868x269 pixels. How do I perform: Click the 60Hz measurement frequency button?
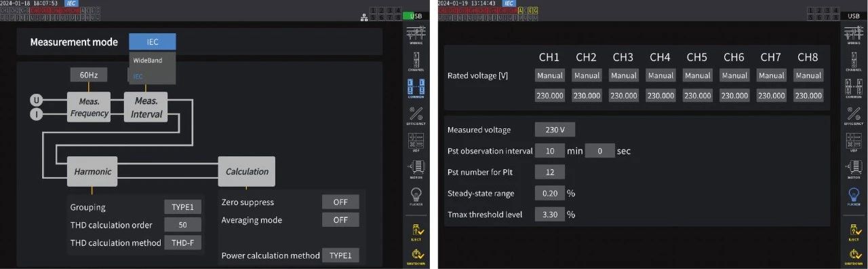point(88,75)
